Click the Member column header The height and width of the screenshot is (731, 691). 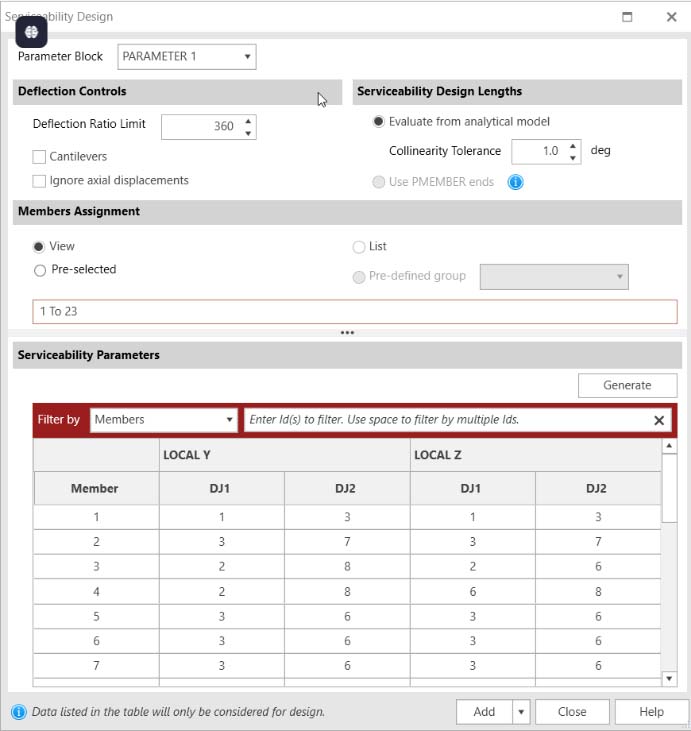pos(96,488)
